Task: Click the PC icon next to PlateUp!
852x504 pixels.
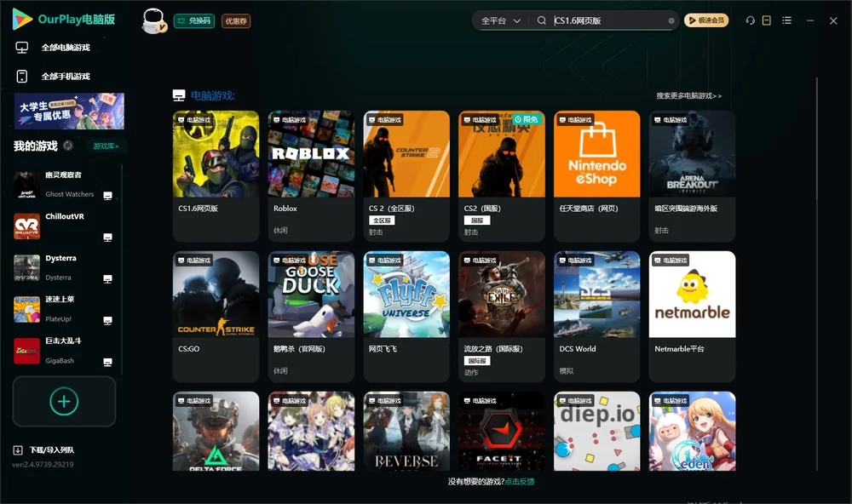Action: [x=107, y=320]
